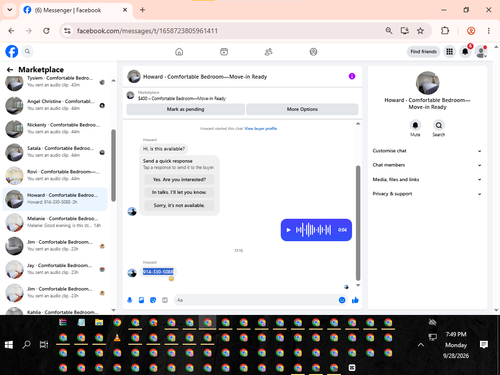The image size is (500, 375).
Task: Play the sent audio clip
Action: [289, 230]
